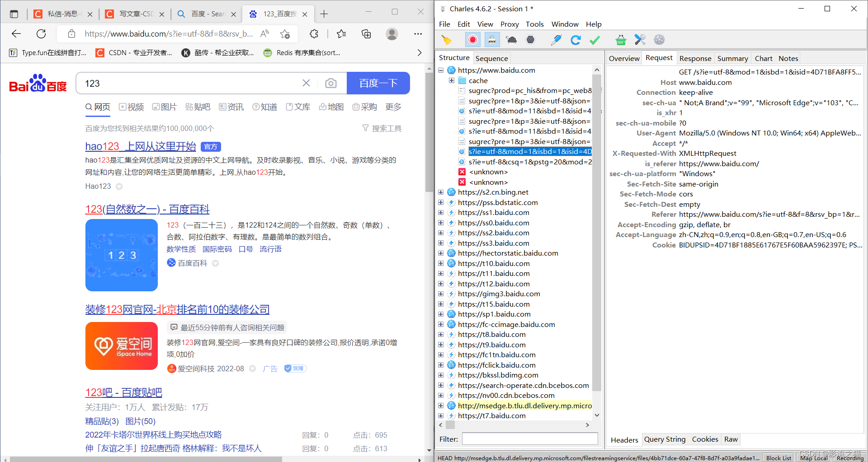The width and height of the screenshot is (868, 462).
Task: Open CSDN bookmark in favorites bar
Action: [134, 53]
